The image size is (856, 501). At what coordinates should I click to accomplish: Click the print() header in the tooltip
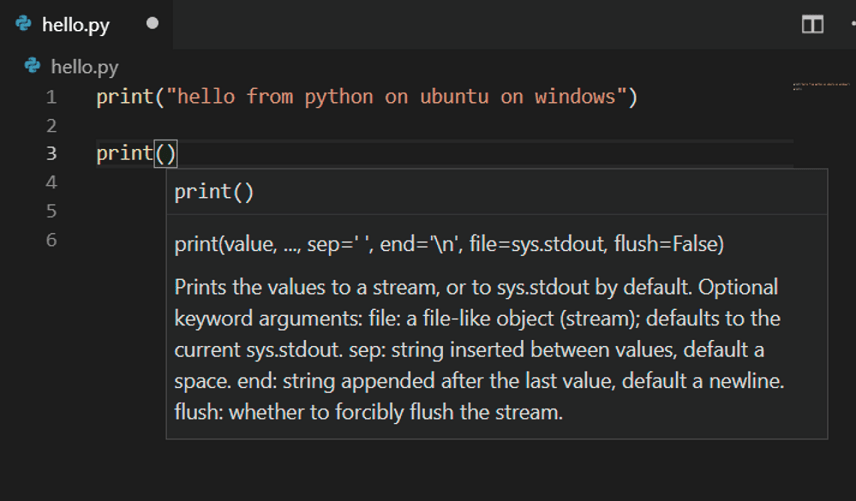click(x=214, y=192)
